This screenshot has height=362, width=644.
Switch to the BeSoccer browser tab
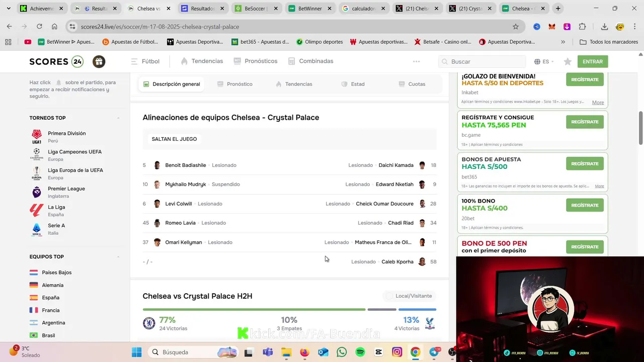(256, 9)
